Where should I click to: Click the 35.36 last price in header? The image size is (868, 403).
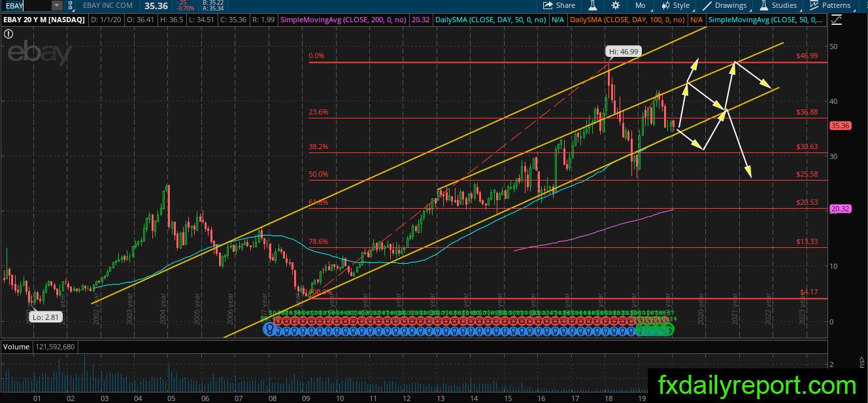[x=156, y=5]
